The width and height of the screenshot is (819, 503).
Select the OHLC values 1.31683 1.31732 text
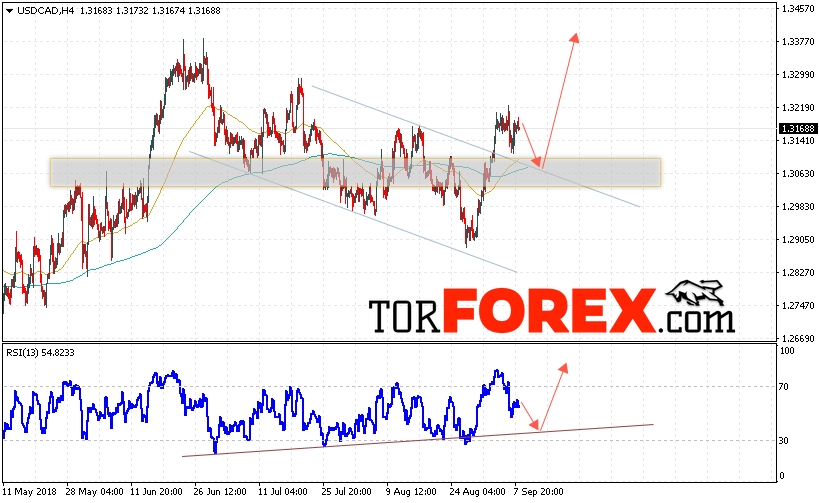pos(114,10)
